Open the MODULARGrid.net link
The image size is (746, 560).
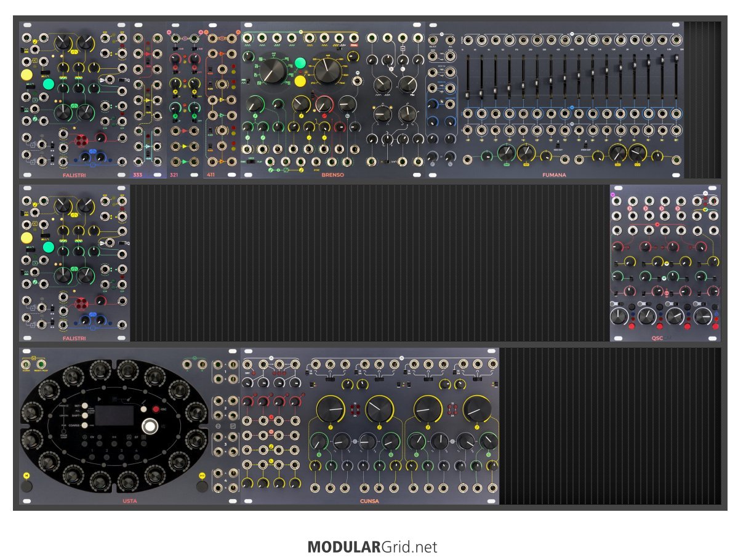coord(372,546)
